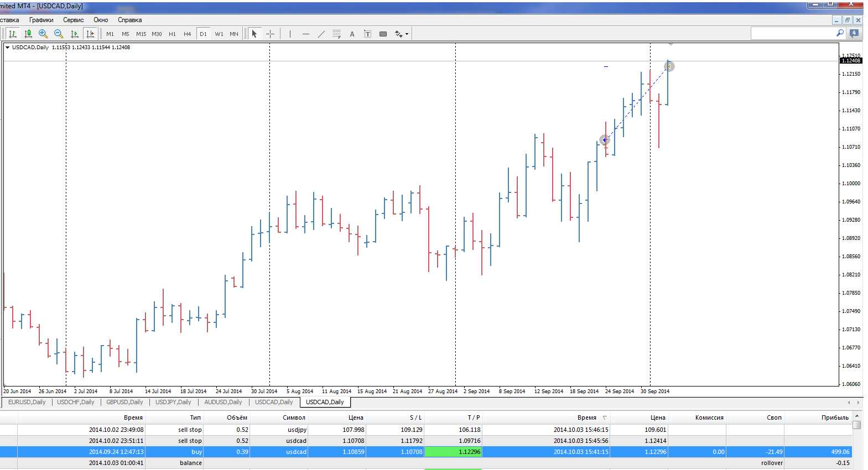The width and height of the screenshot is (868, 470).
Task: Click sort arrow on Время close column
Action: pyautogui.click(x=605, y=417)
